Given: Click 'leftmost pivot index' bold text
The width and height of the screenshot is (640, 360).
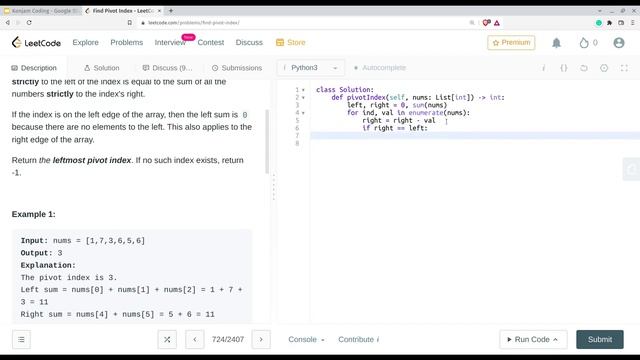Looking at the screenshot, I should (x=92, y=160).
